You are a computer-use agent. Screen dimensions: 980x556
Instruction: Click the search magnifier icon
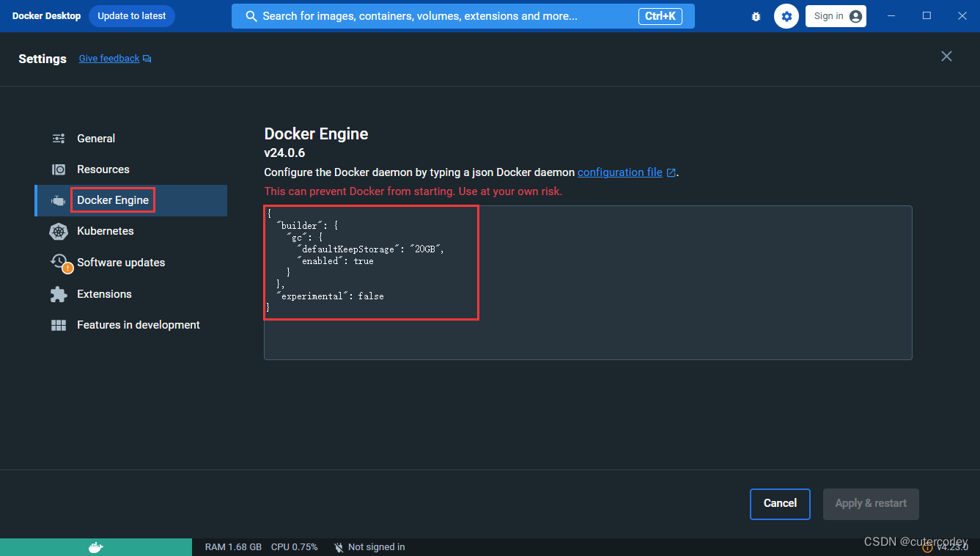251,16
